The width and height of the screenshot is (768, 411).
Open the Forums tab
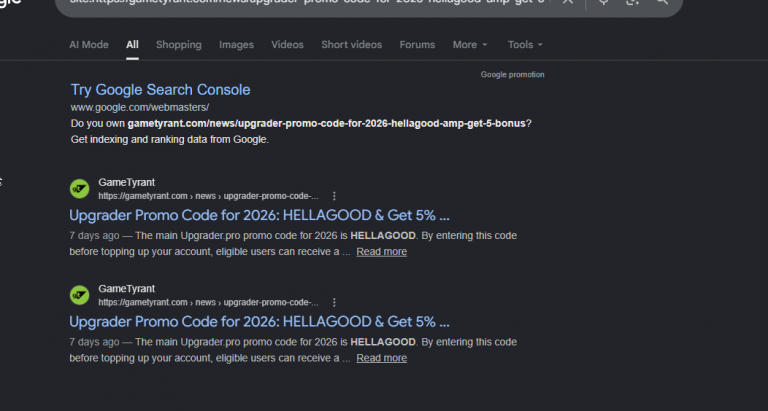point(417,45)
